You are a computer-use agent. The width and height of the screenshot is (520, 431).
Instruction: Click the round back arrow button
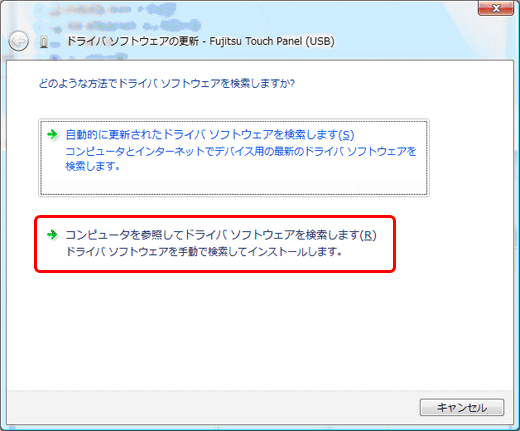point(19,41)
